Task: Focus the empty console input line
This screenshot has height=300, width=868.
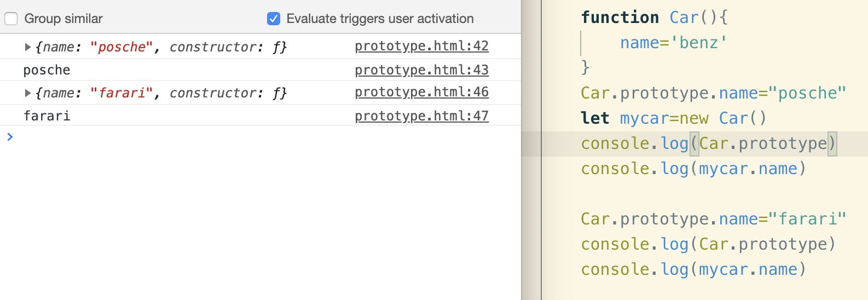Action: [x=219, y=137]
